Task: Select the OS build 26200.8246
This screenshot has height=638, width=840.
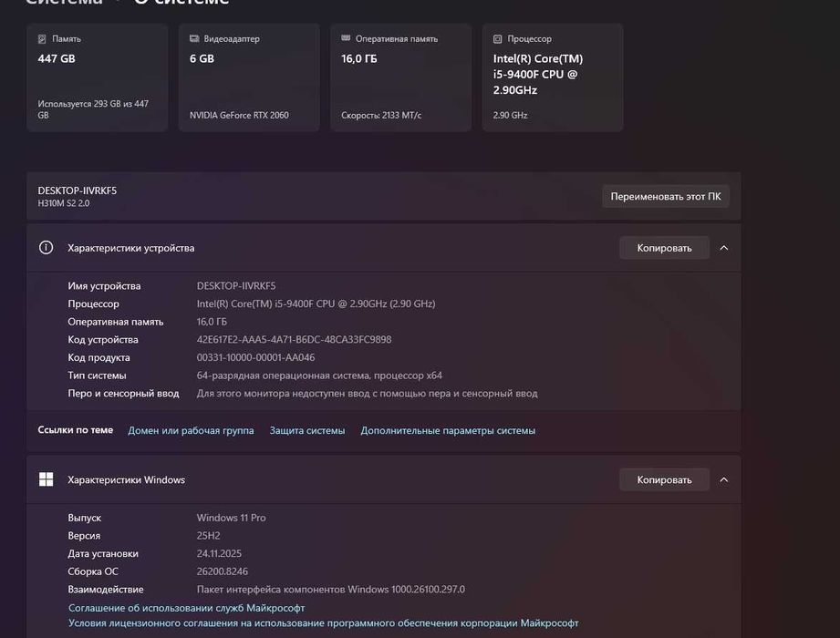Action: click(223, 571)
